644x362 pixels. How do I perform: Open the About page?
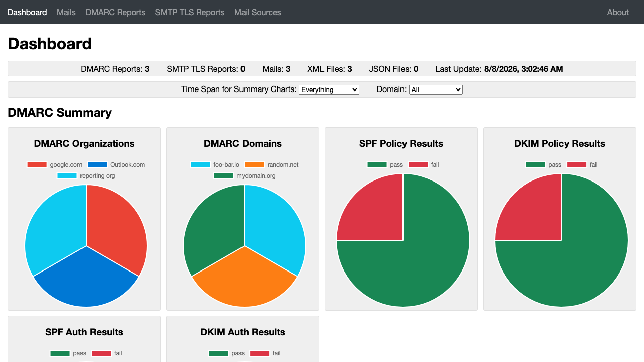(618, 12)
